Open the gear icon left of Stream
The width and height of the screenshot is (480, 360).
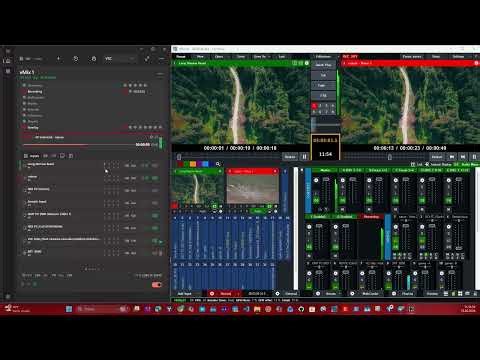coord(318,294)
